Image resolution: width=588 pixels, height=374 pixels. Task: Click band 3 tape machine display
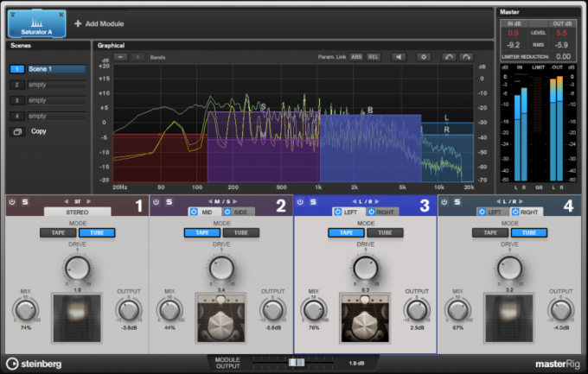[365, 318]
